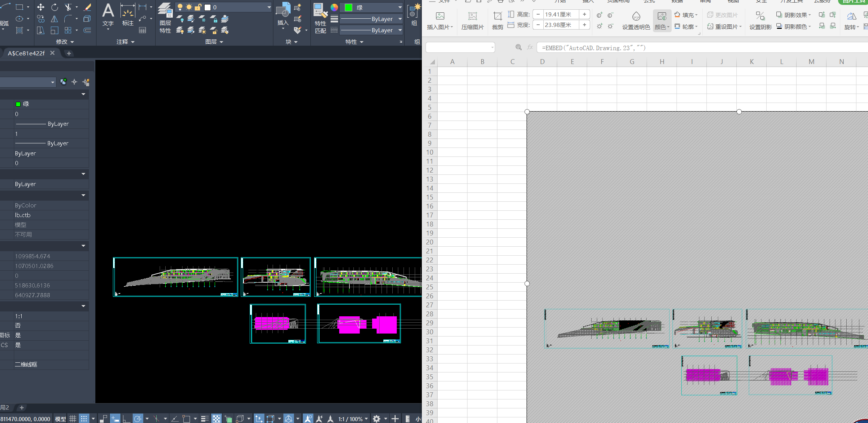Click the height field 19.41厘米
Image resolution: width=868 pixels, height=423 pixels.
click(x=561, y=14)
